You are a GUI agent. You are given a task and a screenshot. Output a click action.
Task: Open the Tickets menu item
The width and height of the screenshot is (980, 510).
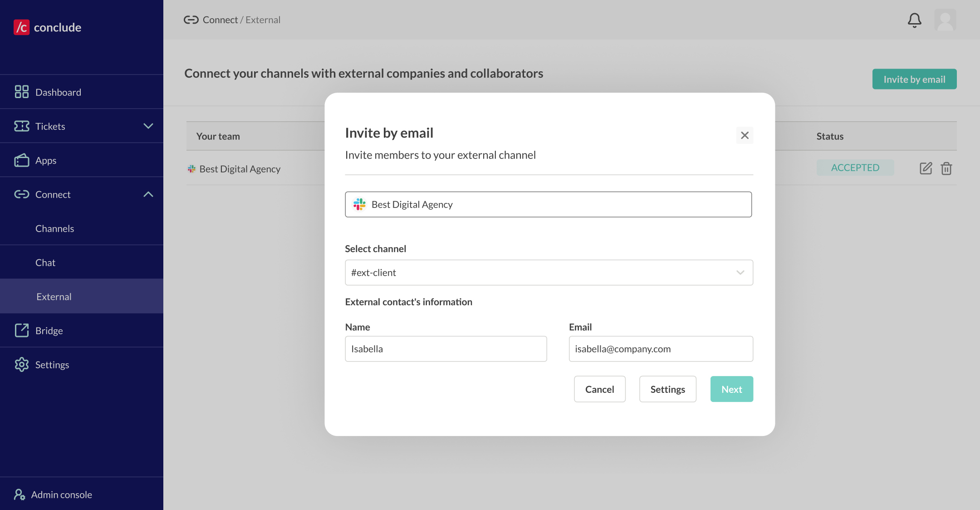point(82,126)
